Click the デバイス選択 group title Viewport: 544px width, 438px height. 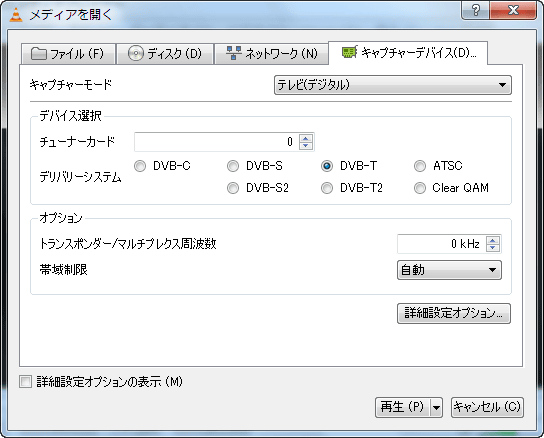point(70,116)
